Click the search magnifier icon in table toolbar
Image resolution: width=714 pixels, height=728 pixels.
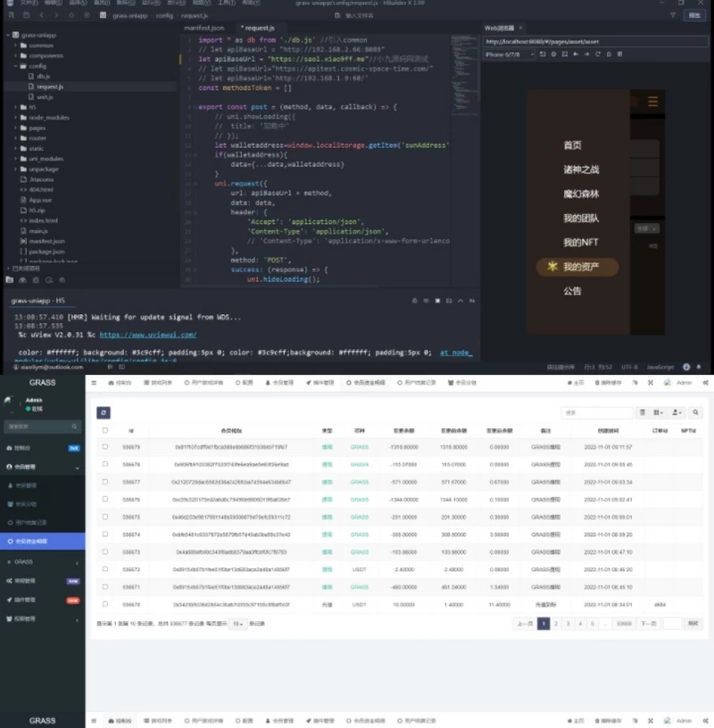coord(696,413)
